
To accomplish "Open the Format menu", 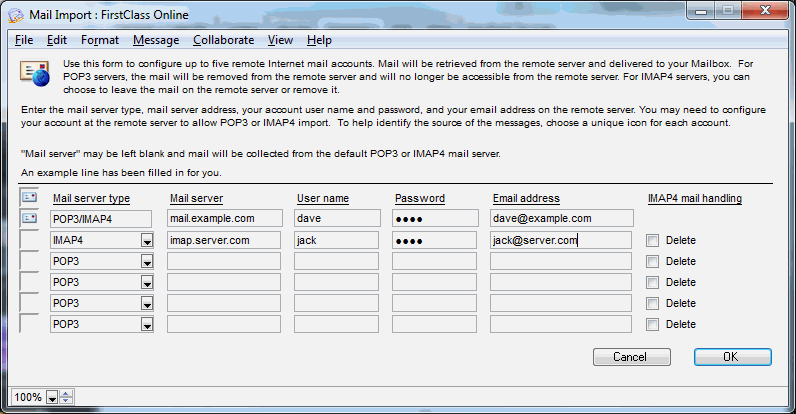I will tap(99, 40).
